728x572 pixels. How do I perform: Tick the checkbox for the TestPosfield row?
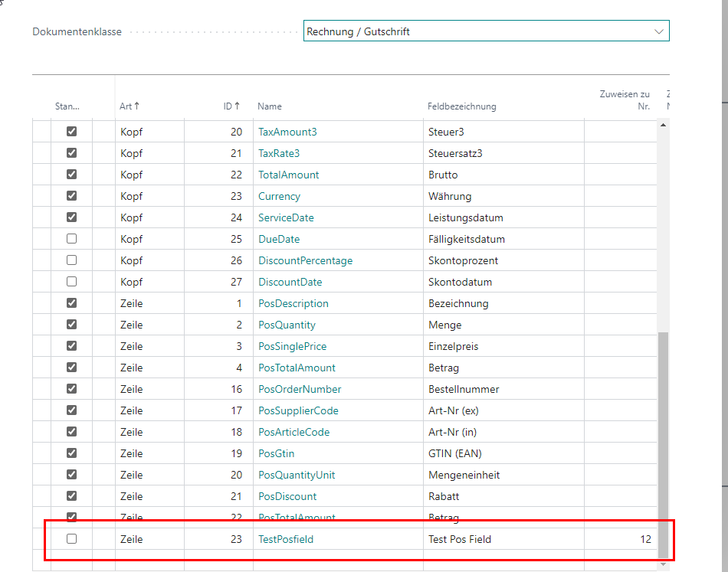click(x=72, y=539)
